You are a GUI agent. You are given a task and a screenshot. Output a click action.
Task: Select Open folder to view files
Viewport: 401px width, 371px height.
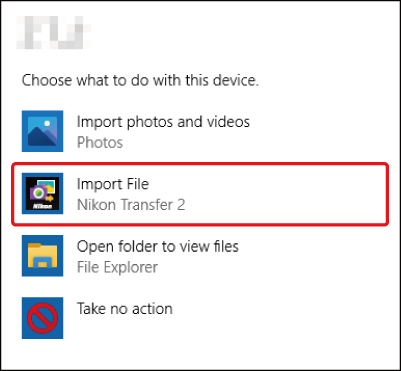200,256
